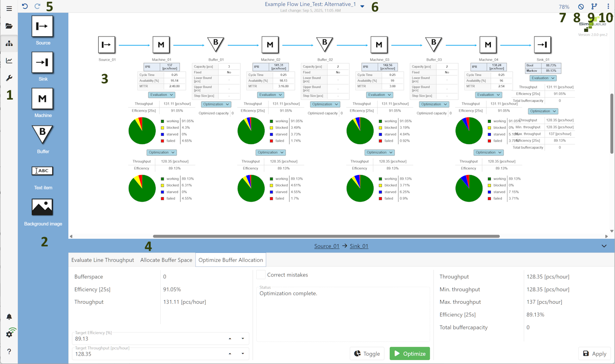Open the help question mark
Viewport: 615px width, 364px height.
(x=9, y=351)
